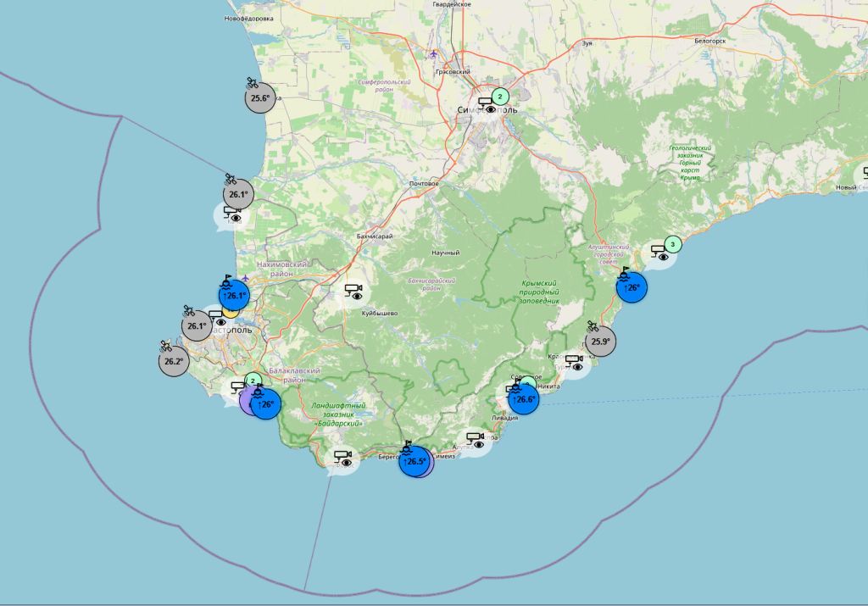The width and height of the screenshot is (868, 606).
Task: Click the Ливадия label
Action: [505, 419]
